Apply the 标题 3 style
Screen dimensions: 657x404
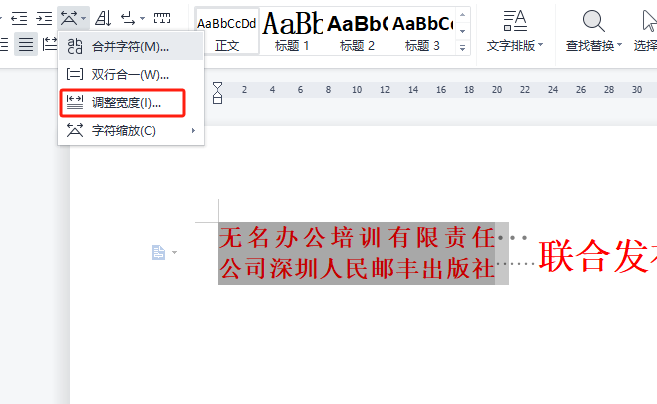pos(422,31)
